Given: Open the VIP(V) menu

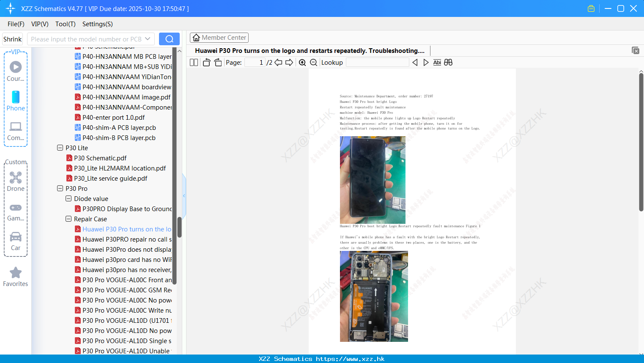Looking at the screenshot, I should click(40, 24).
